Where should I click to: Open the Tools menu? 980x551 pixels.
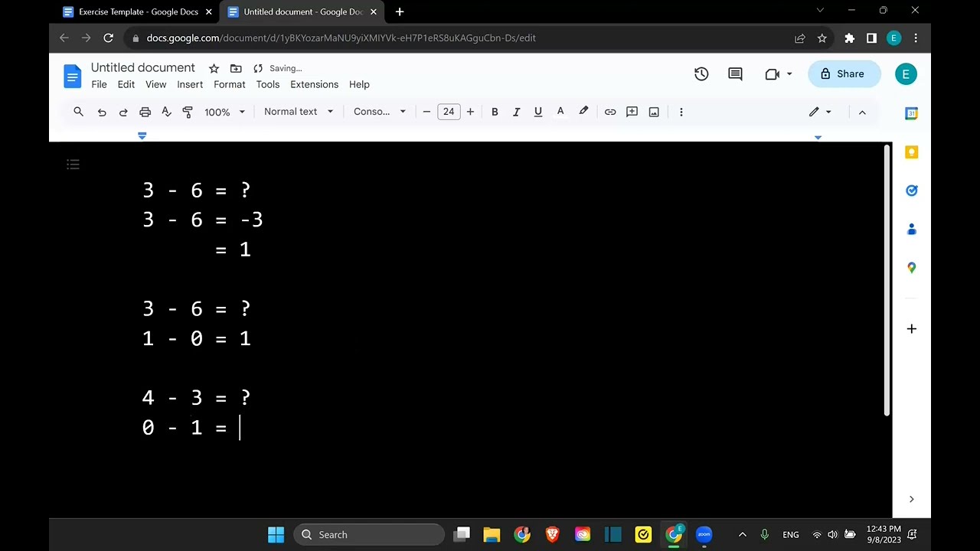(268, 85)
